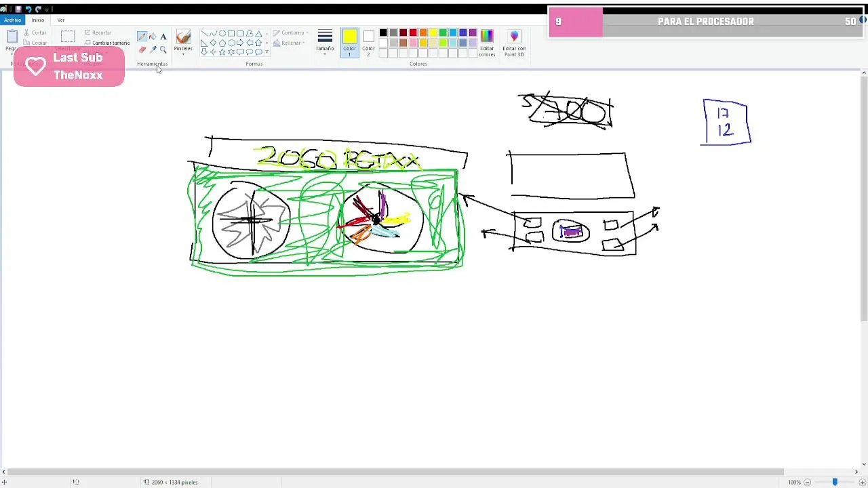
Task: Pick red from the color palette
Action: (x=413, y=33)
